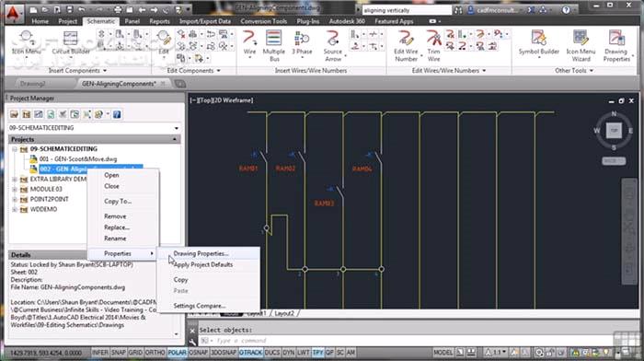
Task: Select Rename in context menu
Action: (x=115, y=239)
